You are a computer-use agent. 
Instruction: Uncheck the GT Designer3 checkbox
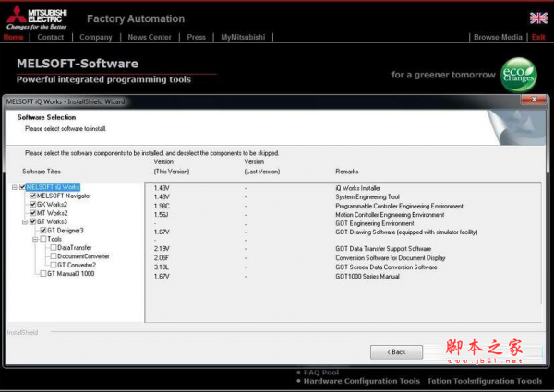coord(42,231)
